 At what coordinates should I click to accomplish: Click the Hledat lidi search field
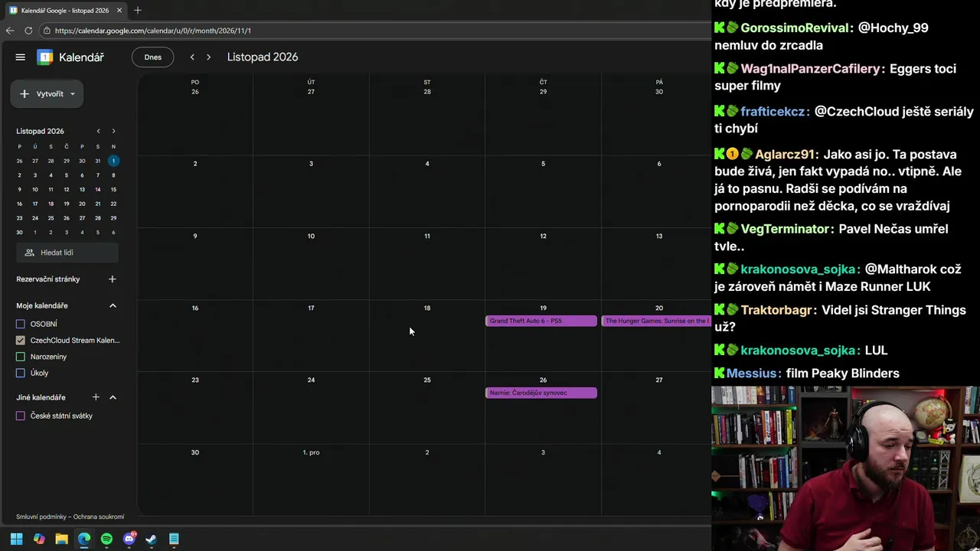(67, 253)
